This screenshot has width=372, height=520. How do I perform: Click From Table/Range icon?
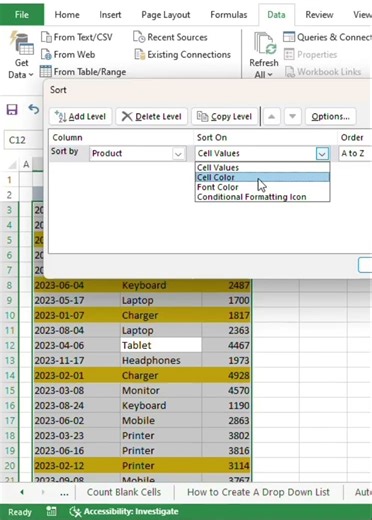46,71
